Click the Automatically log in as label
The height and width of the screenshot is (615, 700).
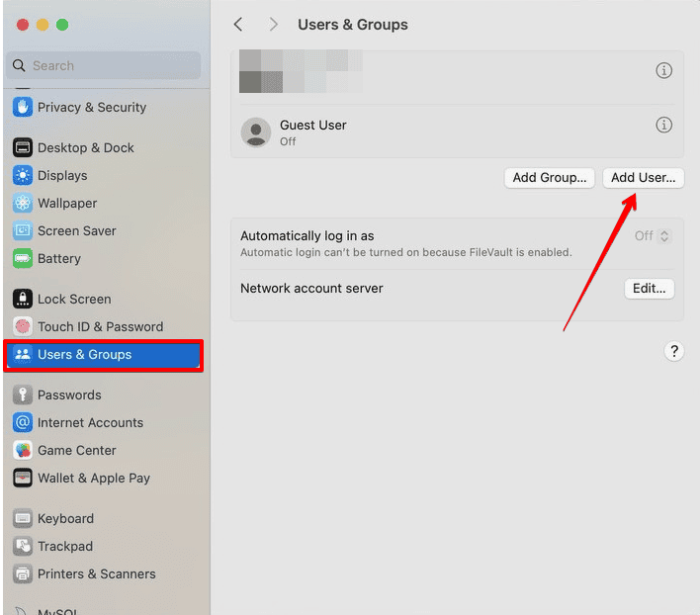tap(307, 235)
